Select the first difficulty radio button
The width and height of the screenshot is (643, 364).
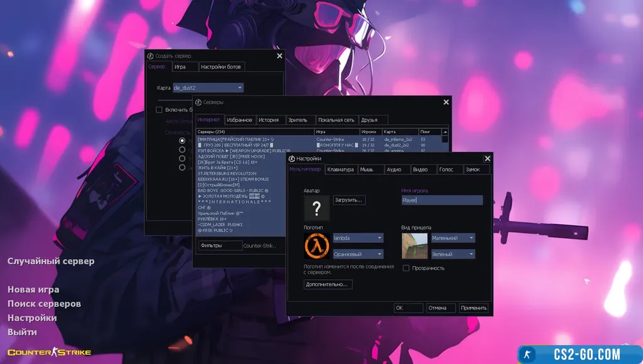tap(182, 141)
